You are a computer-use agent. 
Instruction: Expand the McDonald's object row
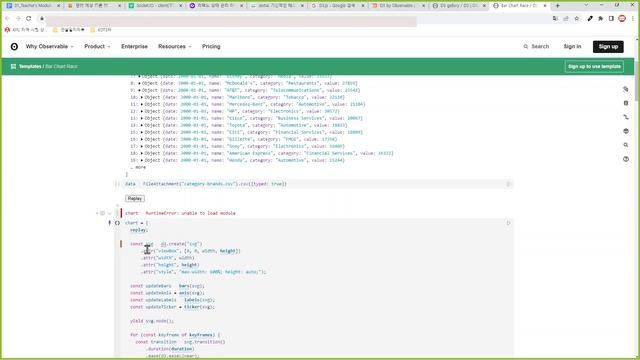tap(139, 83)
